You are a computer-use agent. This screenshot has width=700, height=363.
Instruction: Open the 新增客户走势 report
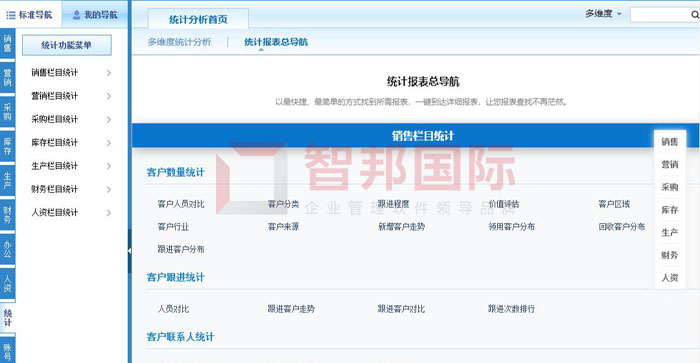[x=401, y=227]
